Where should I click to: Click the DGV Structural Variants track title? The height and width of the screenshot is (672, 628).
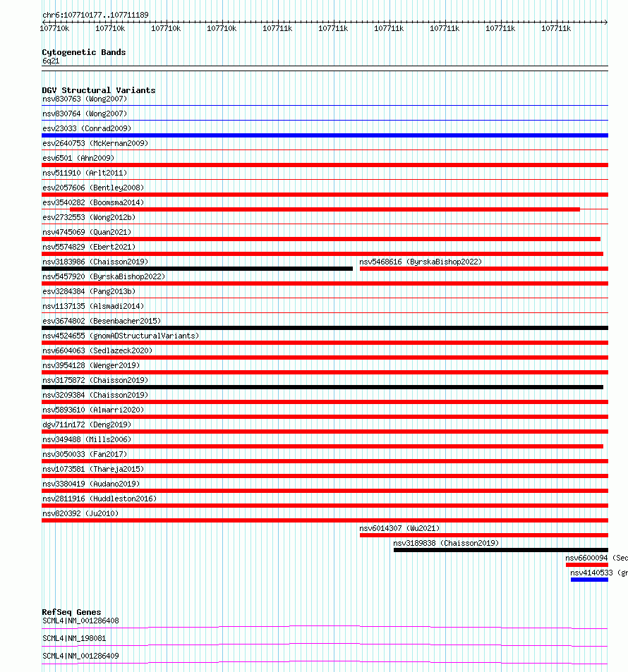(99, 90)
